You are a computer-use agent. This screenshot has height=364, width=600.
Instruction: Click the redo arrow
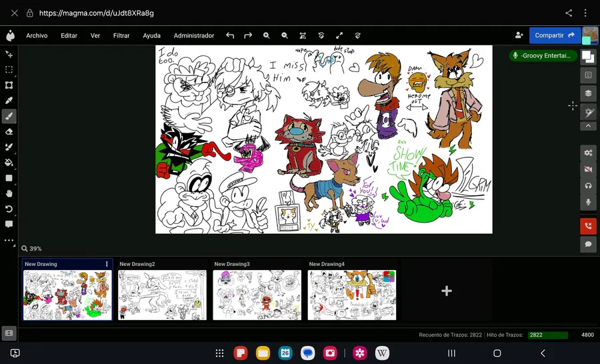(x=248, y=35)
